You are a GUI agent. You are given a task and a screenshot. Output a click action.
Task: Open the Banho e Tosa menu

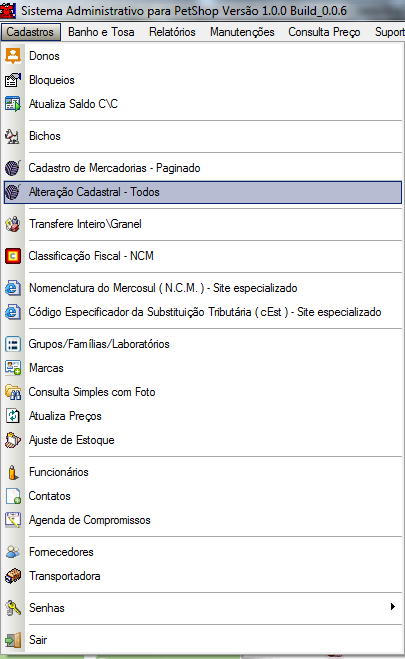click(101, 32)
